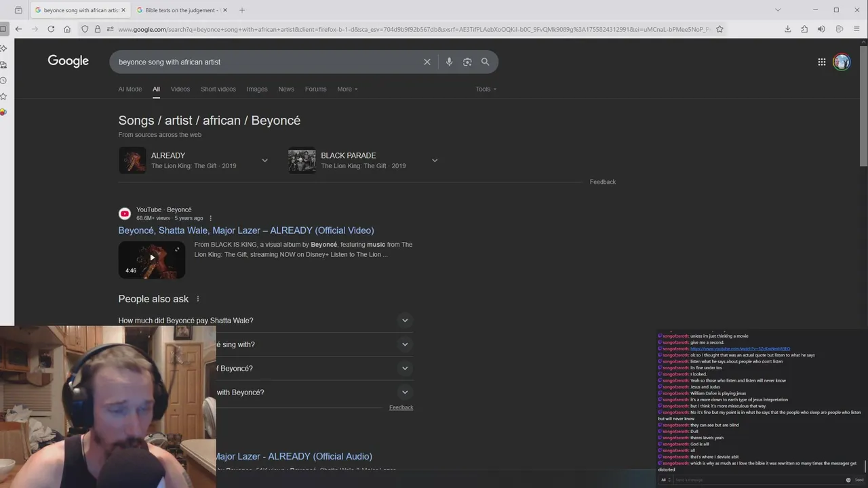Expand the BLACK PARADE song card chevron
The height and width of the screenshot is (488, 868).
435,161
